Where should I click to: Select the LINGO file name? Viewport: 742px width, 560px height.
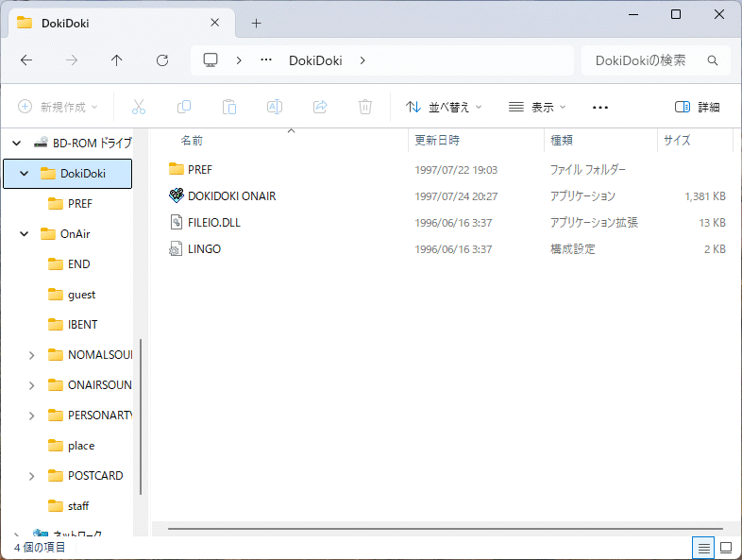point(204,249)
